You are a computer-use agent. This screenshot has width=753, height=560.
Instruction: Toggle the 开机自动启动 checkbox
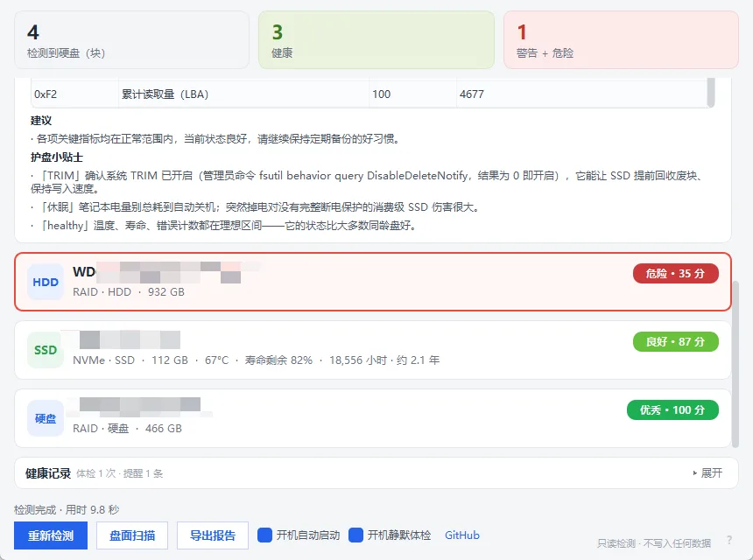click(264, 535)
